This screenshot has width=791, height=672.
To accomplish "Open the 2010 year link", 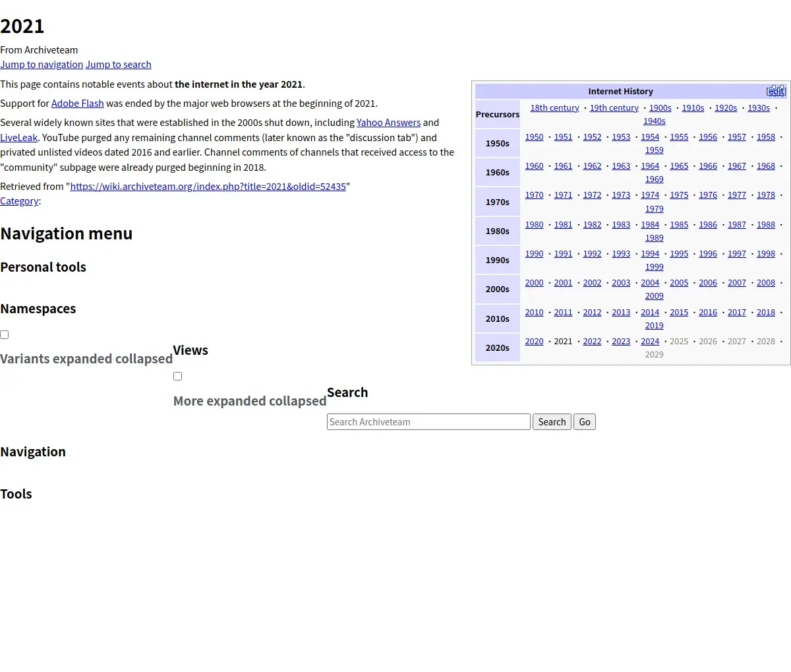I will [x=535, y=313].
